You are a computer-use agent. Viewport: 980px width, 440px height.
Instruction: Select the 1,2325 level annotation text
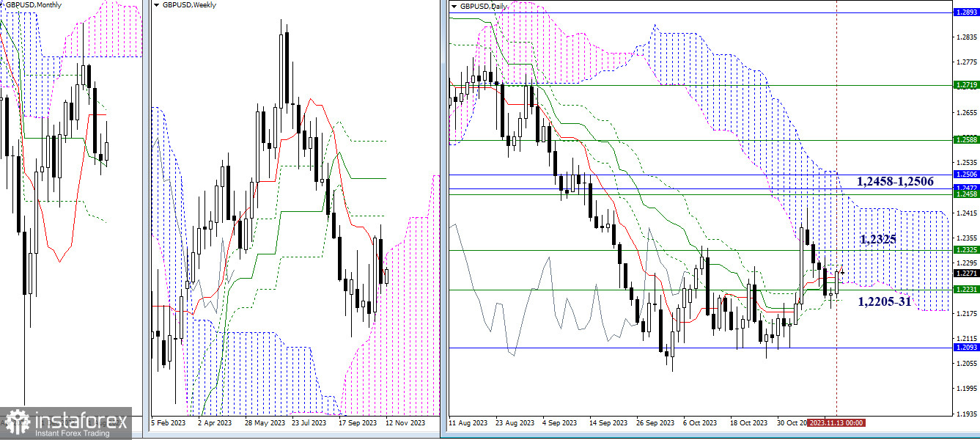pyautogui.click(x=877, y=239)
